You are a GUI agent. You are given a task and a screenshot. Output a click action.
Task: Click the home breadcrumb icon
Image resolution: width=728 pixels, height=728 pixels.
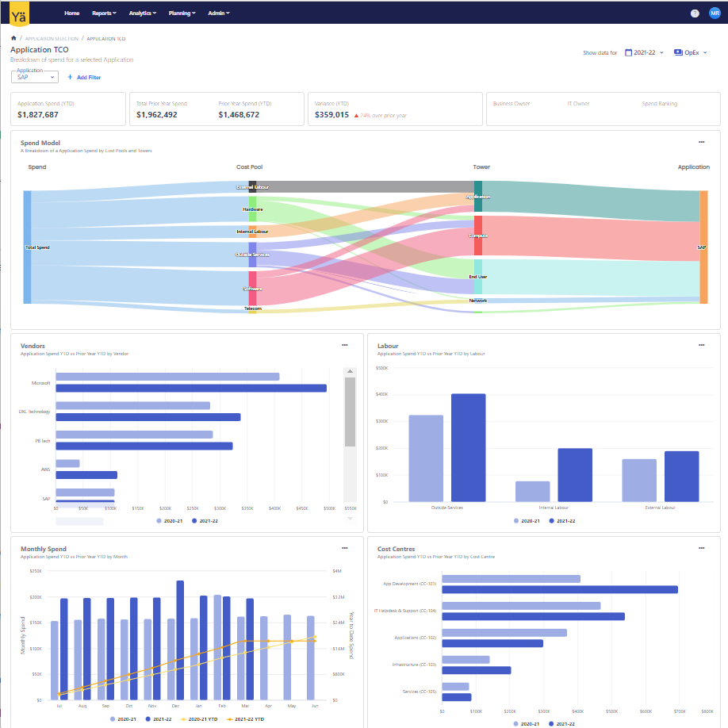point(13,38)
